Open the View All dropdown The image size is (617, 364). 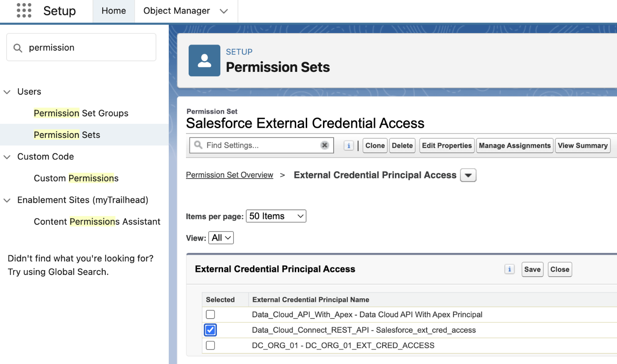pyautogui.click(x=221, y=238)
